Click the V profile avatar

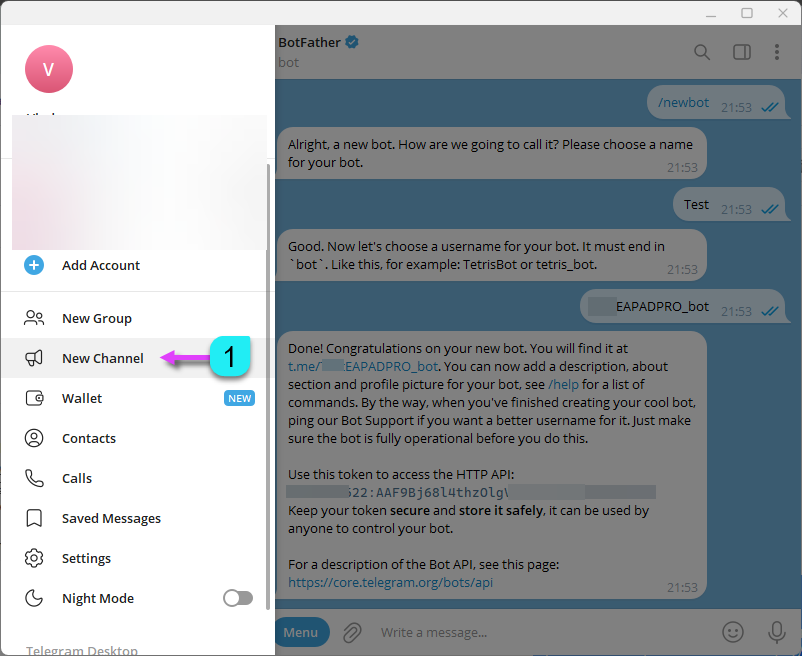coord(49,69)
